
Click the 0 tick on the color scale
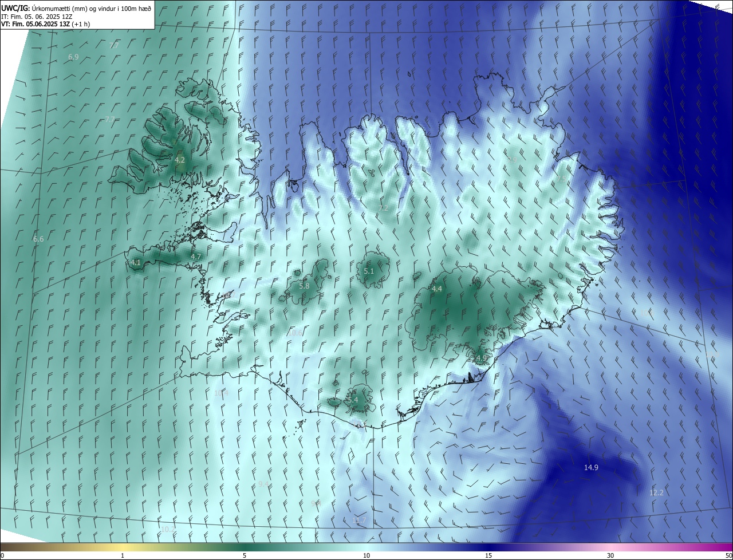click(x=2, y=555)
